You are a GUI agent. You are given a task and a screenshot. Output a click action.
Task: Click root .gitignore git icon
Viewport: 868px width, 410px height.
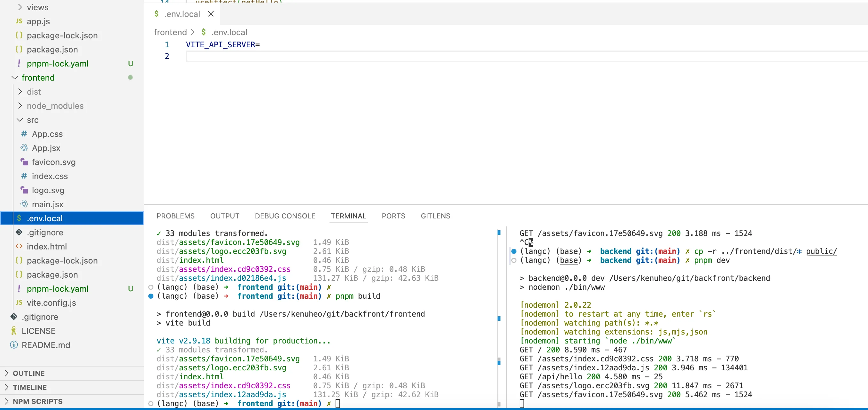(14, 317)
